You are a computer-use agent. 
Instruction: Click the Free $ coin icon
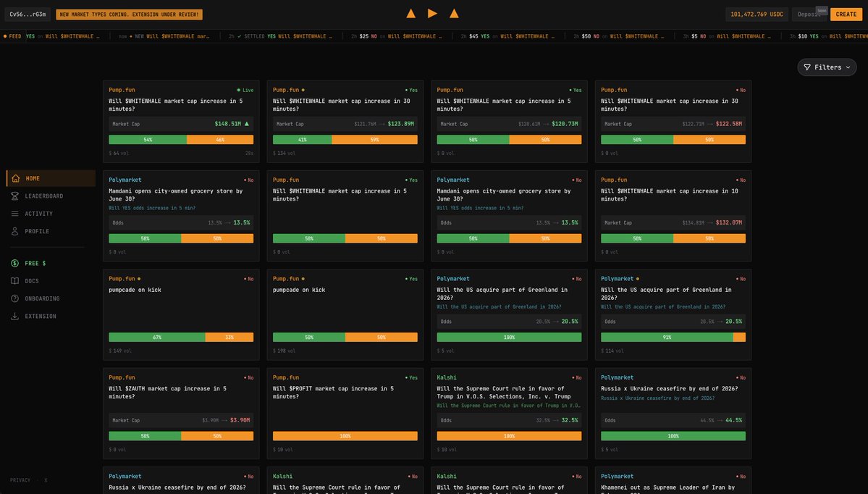[x=15, y=263]
